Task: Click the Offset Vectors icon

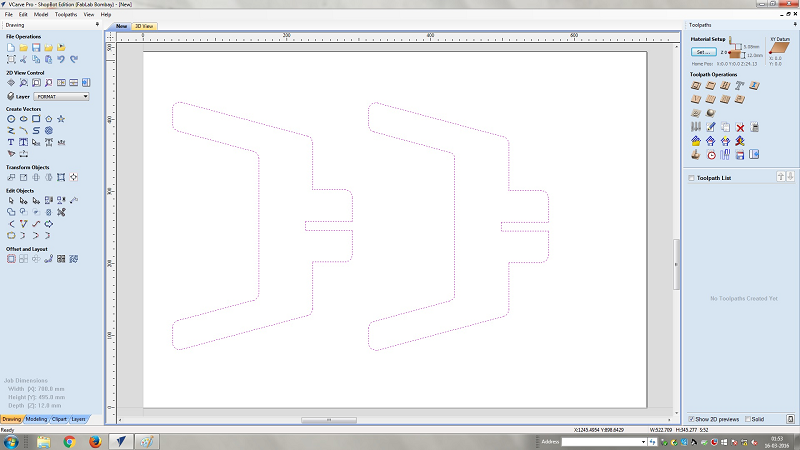Action: click(11, 259)
